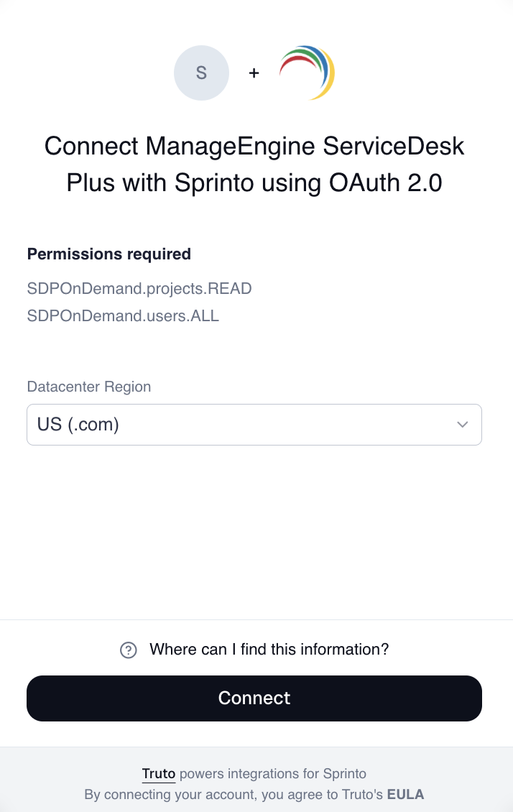
Task: Click "powers integrations for Sprinto" footer text
Action: [273, 774]
